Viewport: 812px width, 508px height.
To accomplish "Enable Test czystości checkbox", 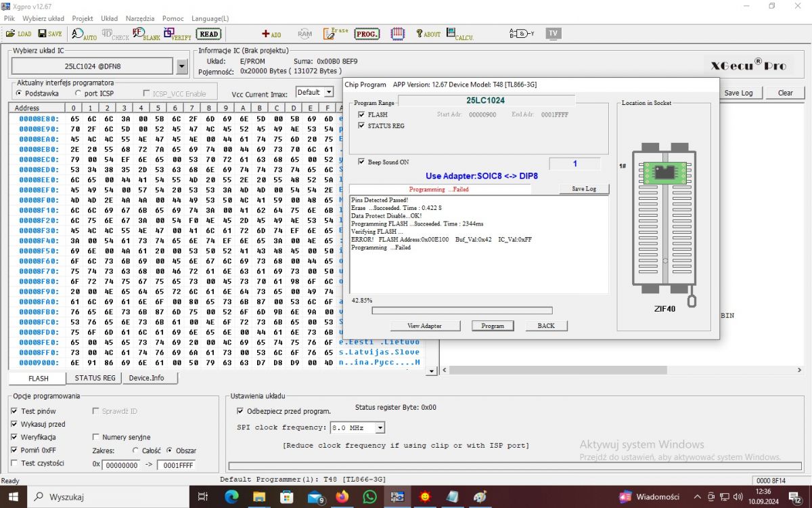I will (x=14, y=463).
